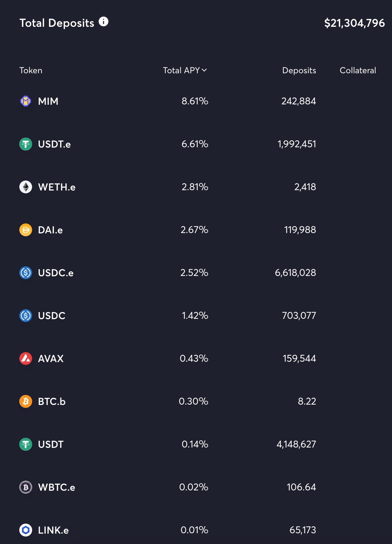This screenshot has height=544, width=392.
Task: Select the Token column header
Action: 31,70
